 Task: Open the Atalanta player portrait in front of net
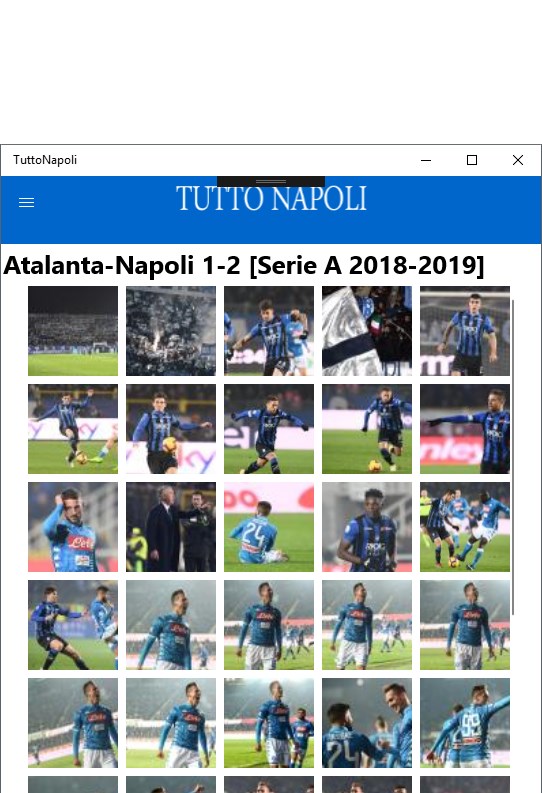465,331
